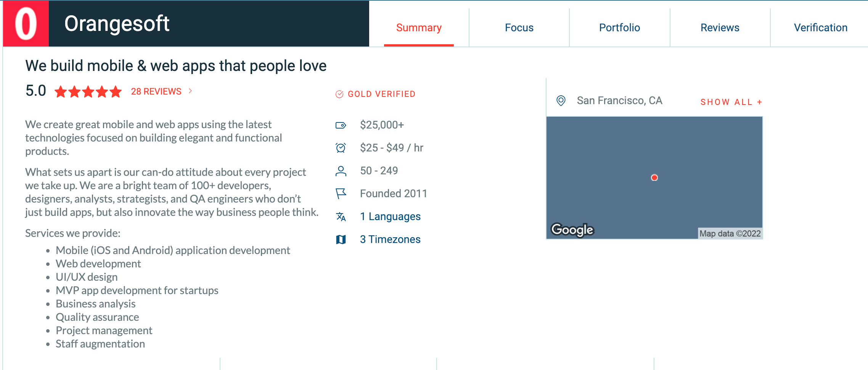Click the Google logo on the map

click(572, 230)
